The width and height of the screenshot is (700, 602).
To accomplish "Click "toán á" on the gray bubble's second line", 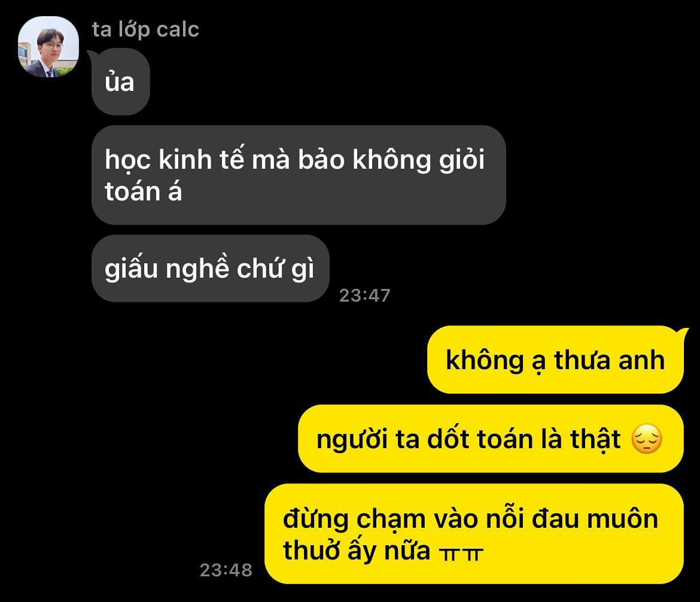I will pos(144,191).
